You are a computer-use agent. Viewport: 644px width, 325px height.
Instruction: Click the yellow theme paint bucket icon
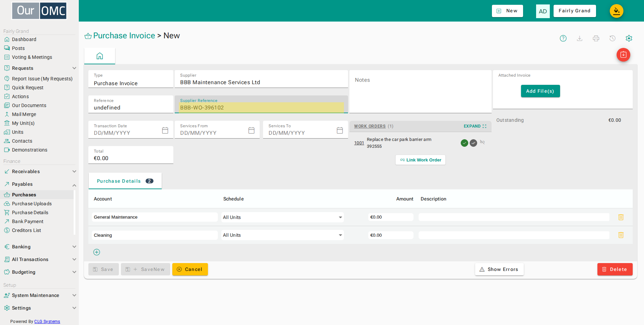617,11
